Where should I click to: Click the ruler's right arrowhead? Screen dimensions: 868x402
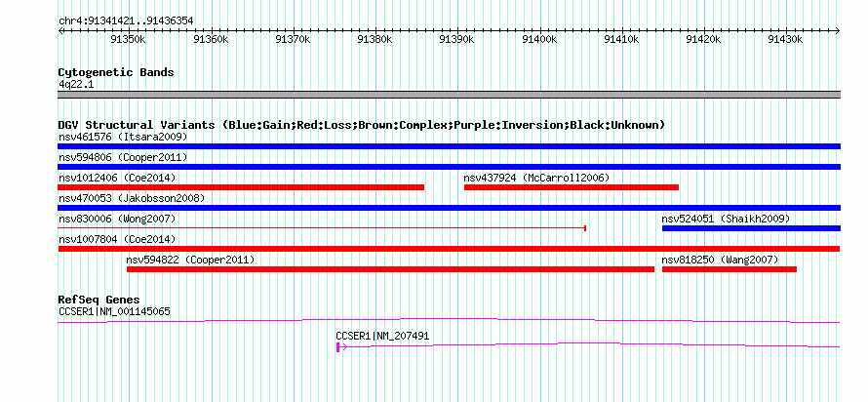(838, 30)
